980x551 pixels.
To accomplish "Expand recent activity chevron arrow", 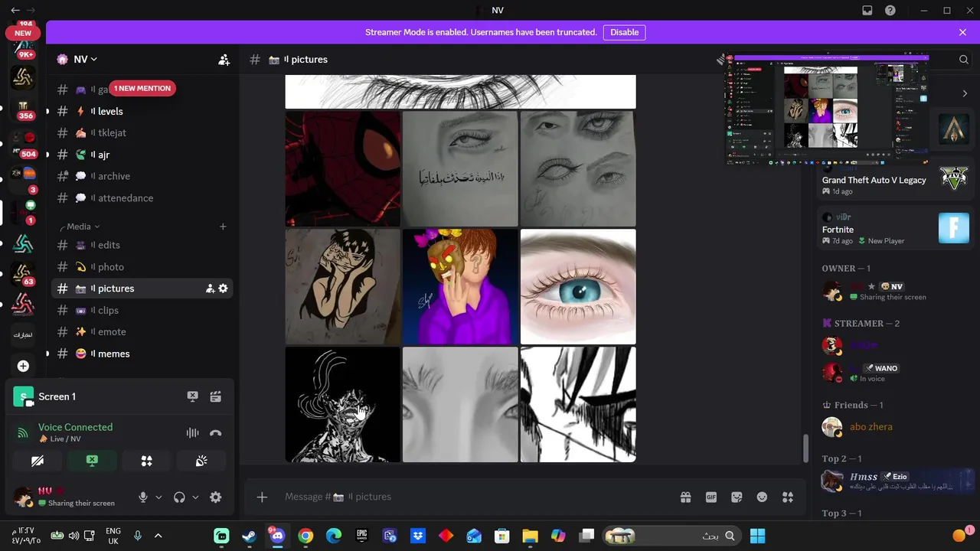I will point(965,93).
